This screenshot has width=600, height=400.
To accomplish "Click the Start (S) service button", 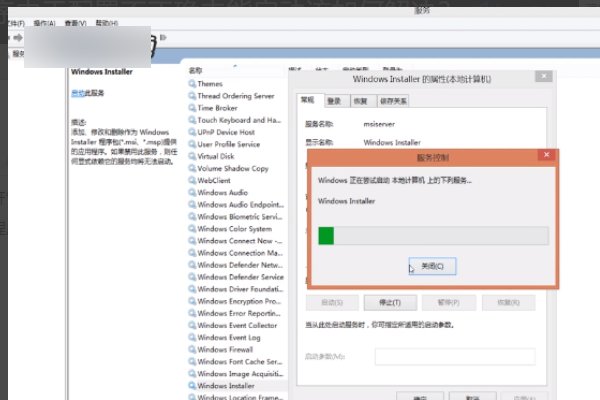I will (332, 302).
